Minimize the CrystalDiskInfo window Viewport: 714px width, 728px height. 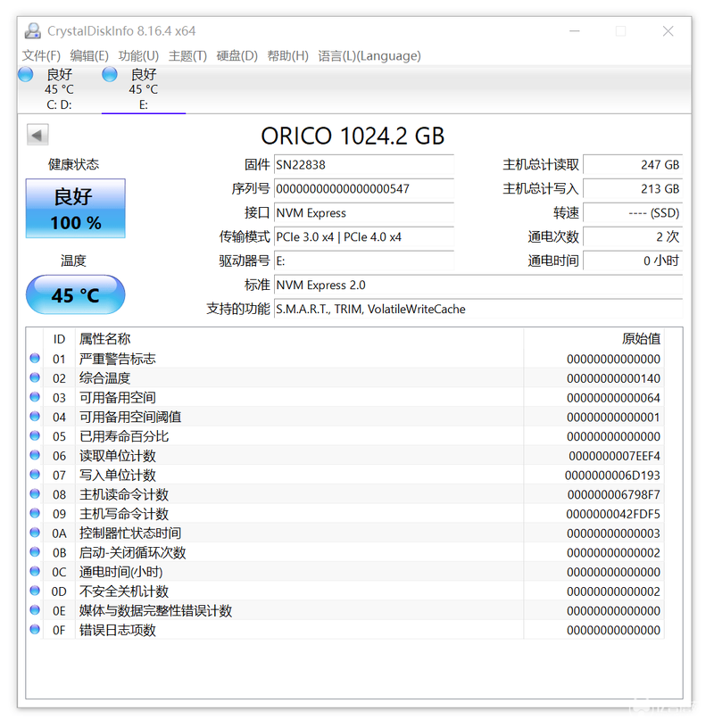[x=575, y=31]
